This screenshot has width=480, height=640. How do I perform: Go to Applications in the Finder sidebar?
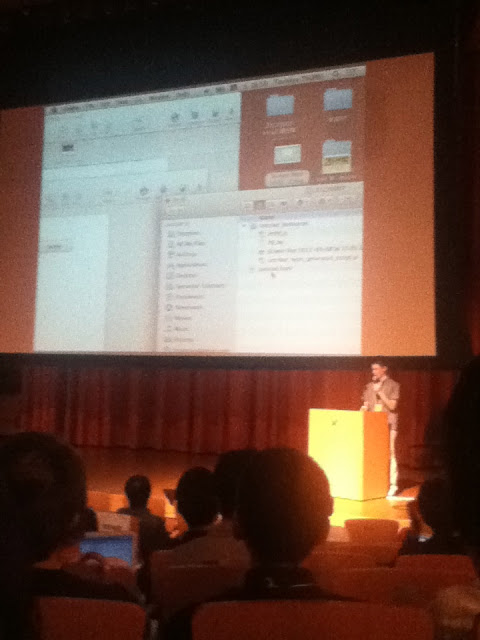click(187, 264)
